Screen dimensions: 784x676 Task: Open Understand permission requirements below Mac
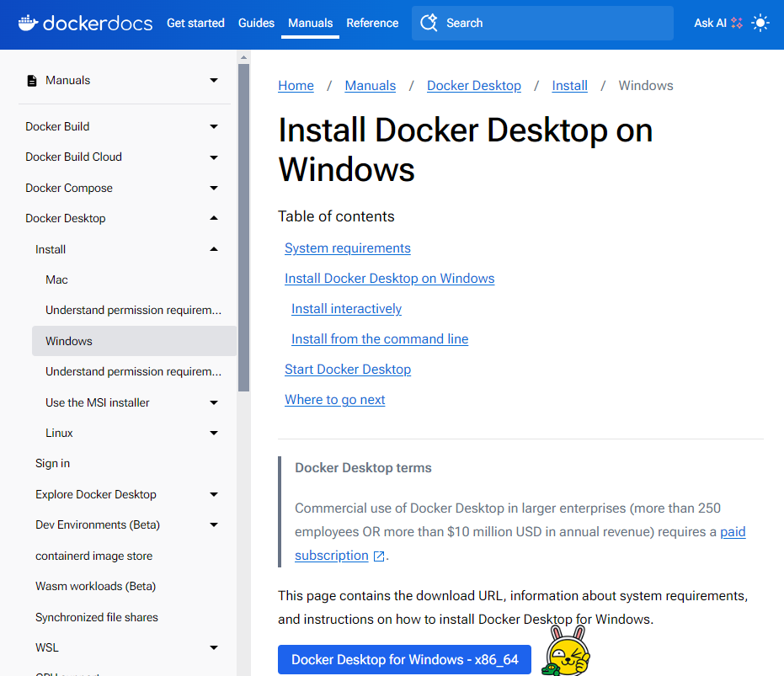point(134,311)
